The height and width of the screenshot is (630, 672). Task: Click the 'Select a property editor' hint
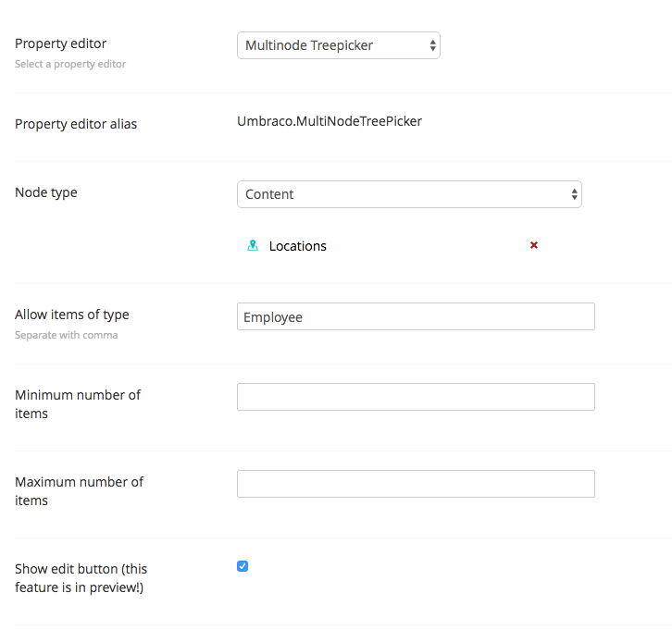70,64
